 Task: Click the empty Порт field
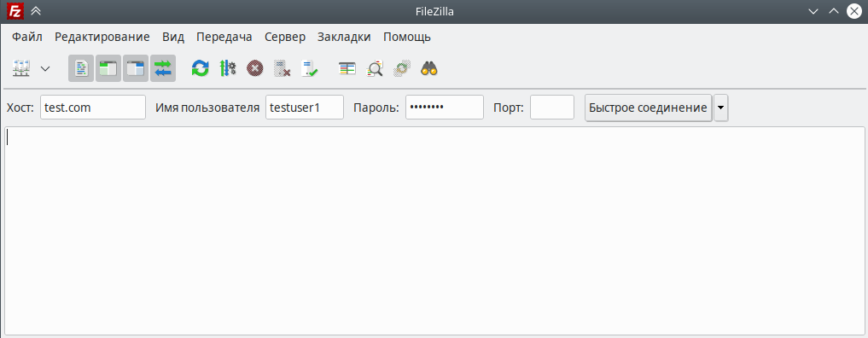pos(552,108)
